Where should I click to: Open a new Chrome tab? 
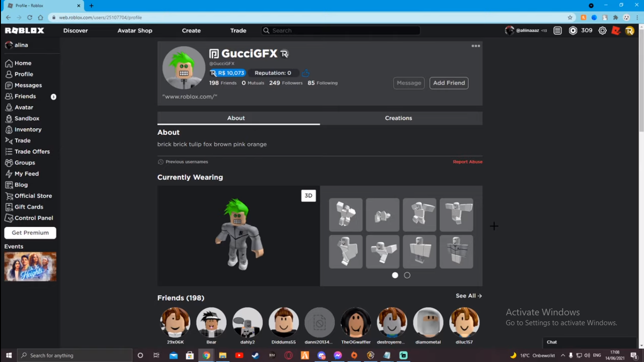point(91,6)
